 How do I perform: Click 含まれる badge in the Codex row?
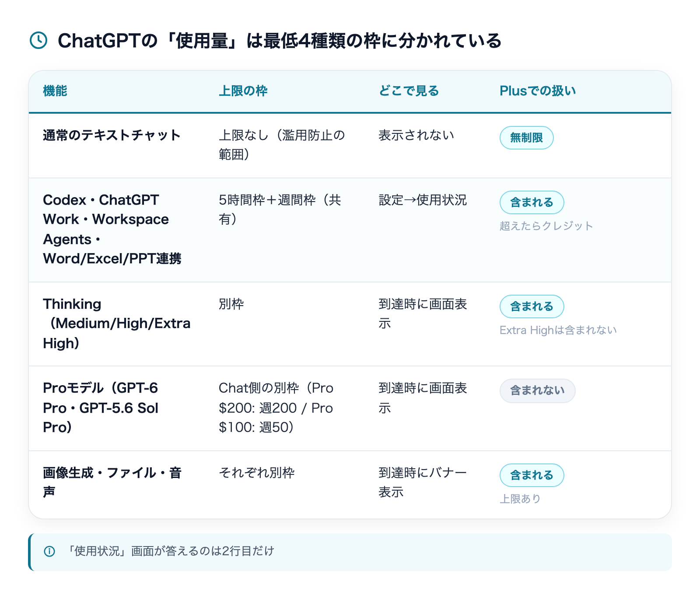coord(532,202)
